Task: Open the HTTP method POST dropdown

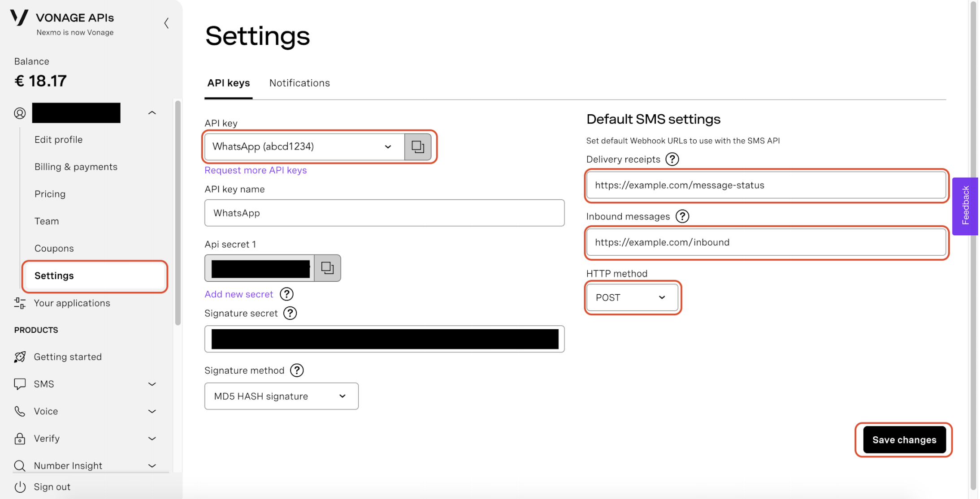Action: click(x=632, y=297)
